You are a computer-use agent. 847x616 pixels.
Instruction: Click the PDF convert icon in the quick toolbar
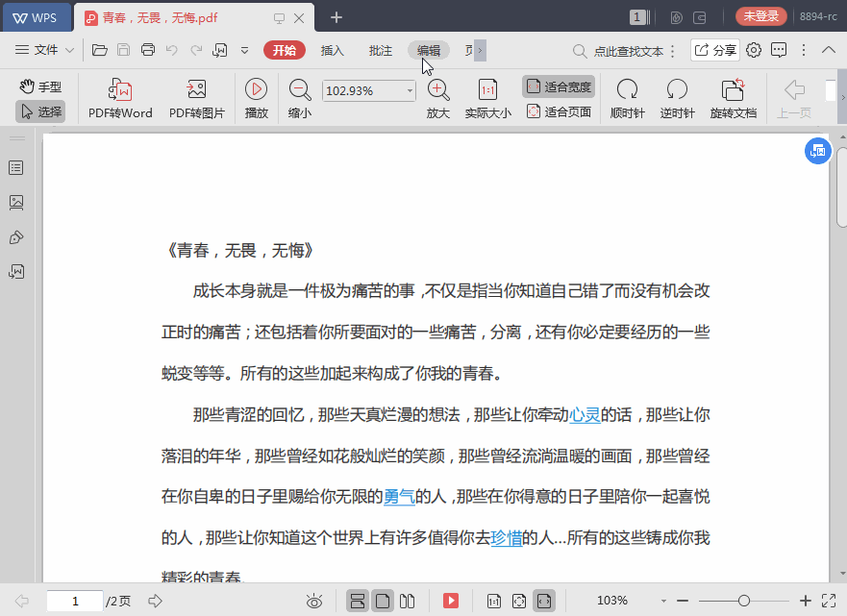pos(220,50)
